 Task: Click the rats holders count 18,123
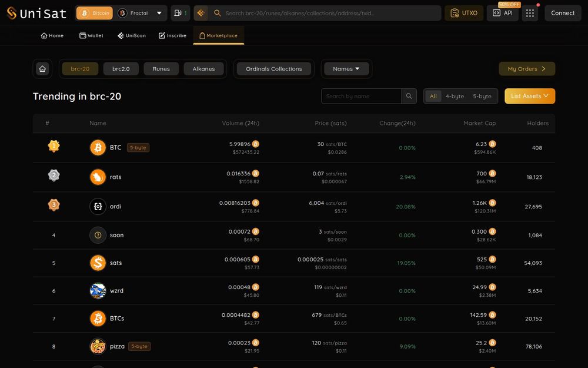point(534,177)
